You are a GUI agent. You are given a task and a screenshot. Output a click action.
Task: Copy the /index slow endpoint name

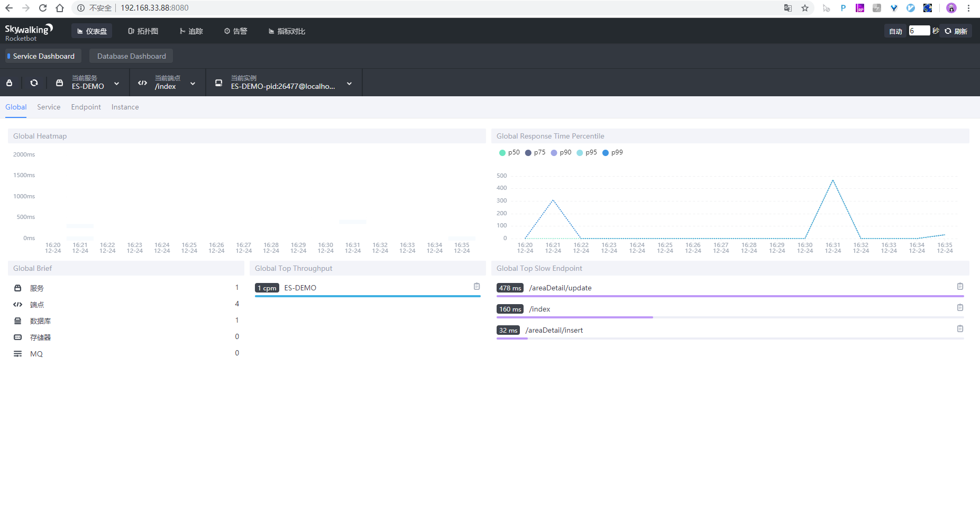tap(960, 307)
